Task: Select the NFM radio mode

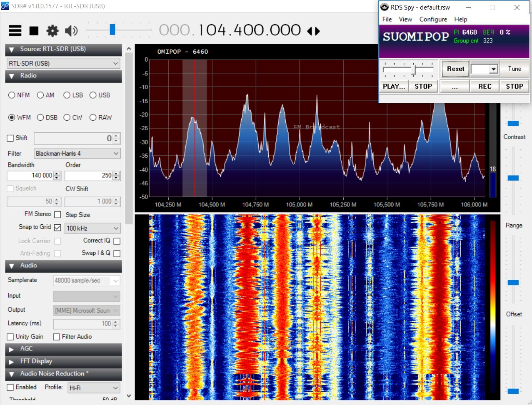Action: coord(12,95)
